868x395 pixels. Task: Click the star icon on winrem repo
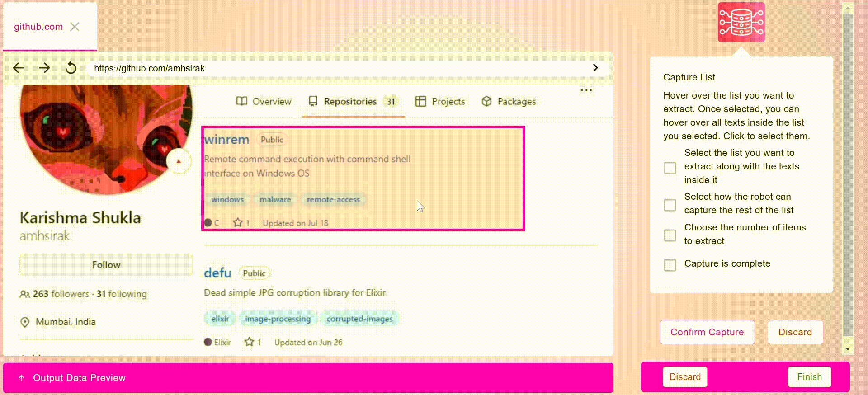(238, 222)
